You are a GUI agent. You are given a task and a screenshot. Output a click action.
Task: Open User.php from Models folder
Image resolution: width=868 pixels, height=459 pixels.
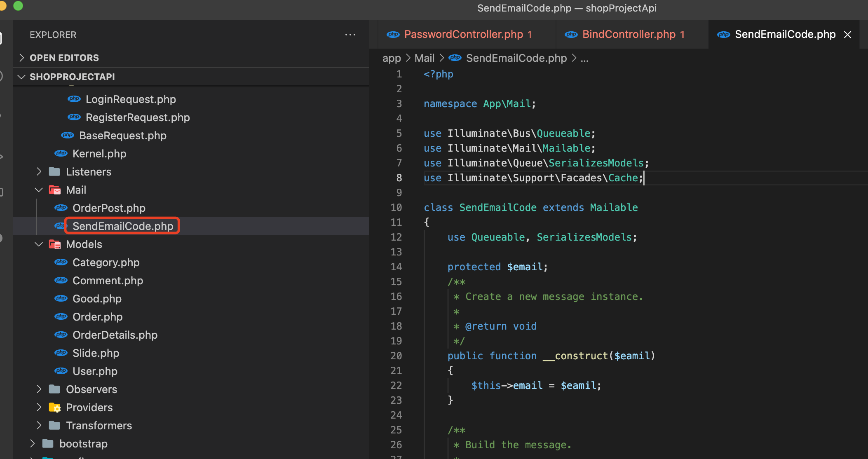95,371
